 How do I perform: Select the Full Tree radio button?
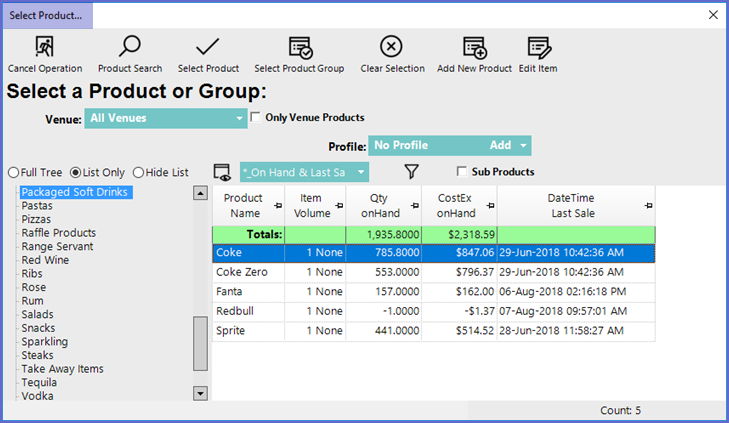click(13, 172)
